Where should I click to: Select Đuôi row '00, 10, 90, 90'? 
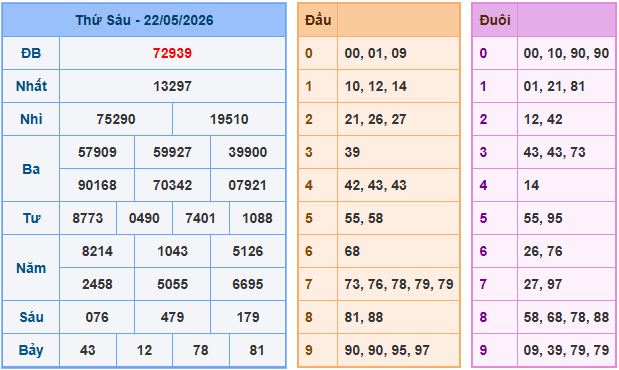pos(566,53)
